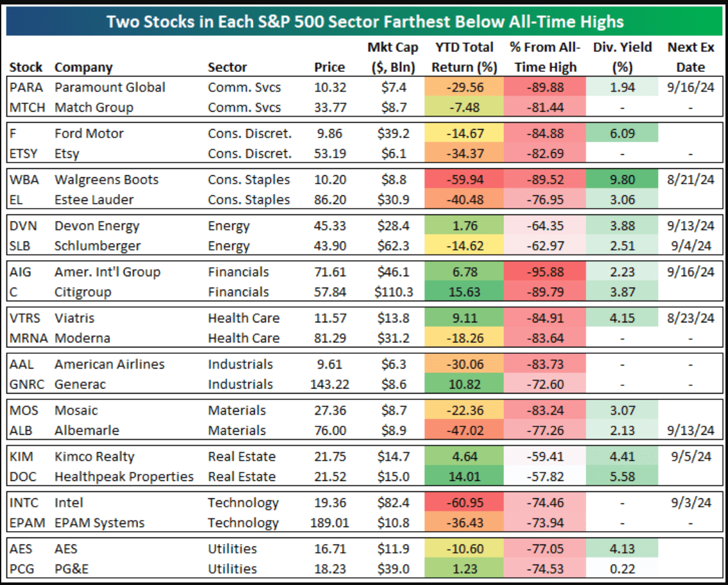The image size is (728, 585).
Task: Click Citigroup's green 15.63 YTD return cell
Action: pyautogui.click(x=463, y=292)
